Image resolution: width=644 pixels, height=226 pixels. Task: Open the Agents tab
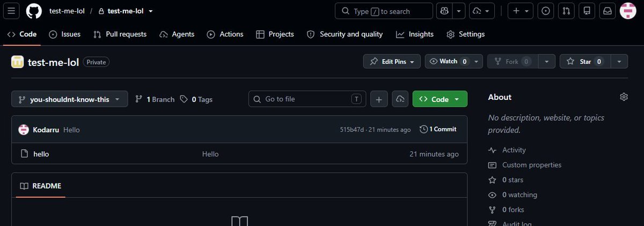click(x=177, y=34)
